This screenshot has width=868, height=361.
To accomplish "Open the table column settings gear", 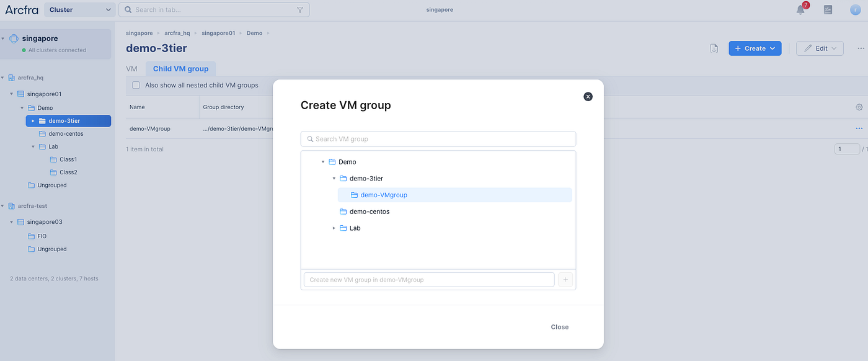I will (x=859, y=107).
